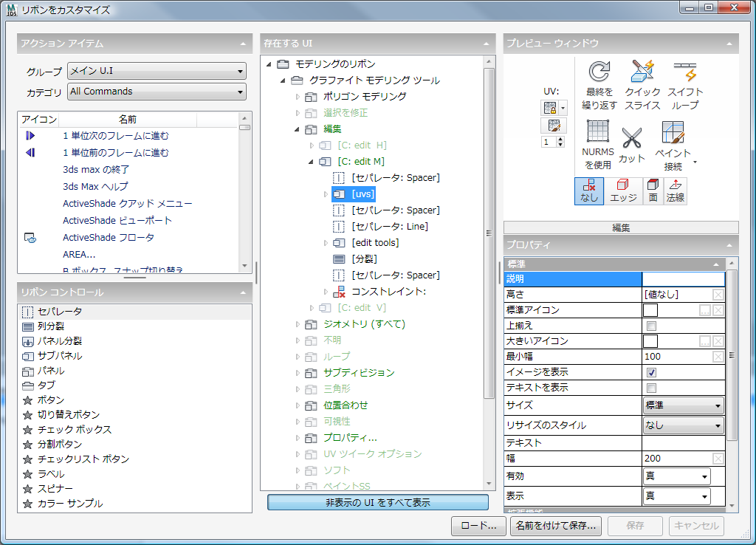Expand the [uvs] tree node
The image size is (756, 545).
pyautogui.click(x=326, y=194)
